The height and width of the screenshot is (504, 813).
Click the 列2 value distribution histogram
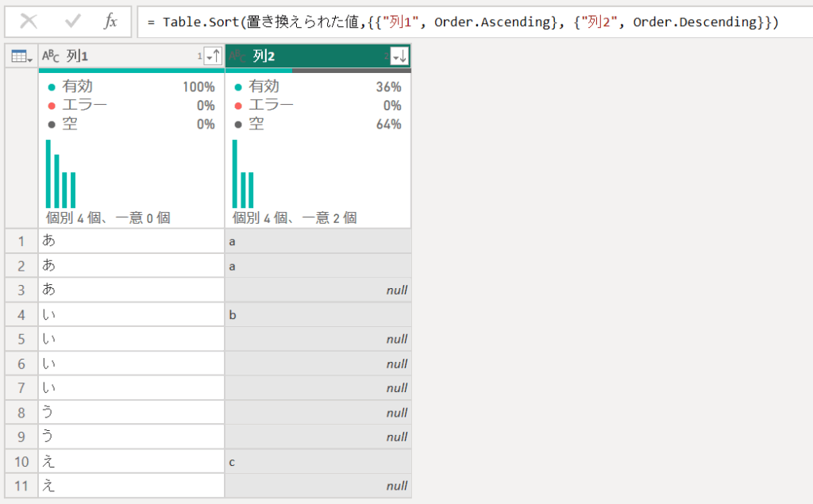[243, 174]
